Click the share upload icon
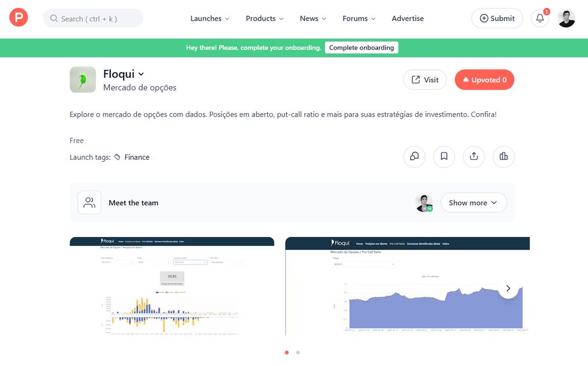588x366 pixels. pos(474,156)
